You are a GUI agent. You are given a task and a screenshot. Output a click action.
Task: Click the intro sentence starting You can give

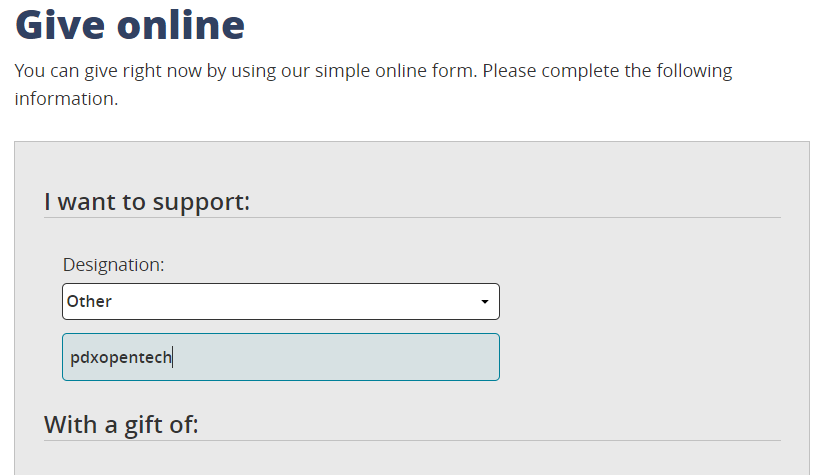373,84
